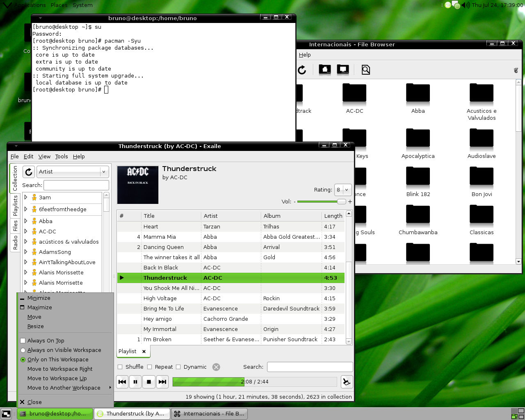The image size is (525, 420).
Task: Stop playback in Exaile
Action: click(149, 382)
